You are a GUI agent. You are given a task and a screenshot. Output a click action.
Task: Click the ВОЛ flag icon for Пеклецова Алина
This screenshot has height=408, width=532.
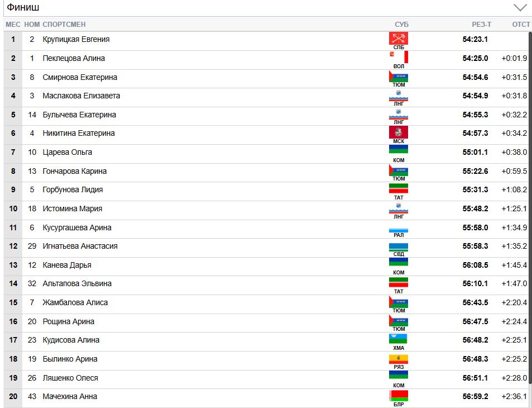pyautogui.click(x=399, y=57)
